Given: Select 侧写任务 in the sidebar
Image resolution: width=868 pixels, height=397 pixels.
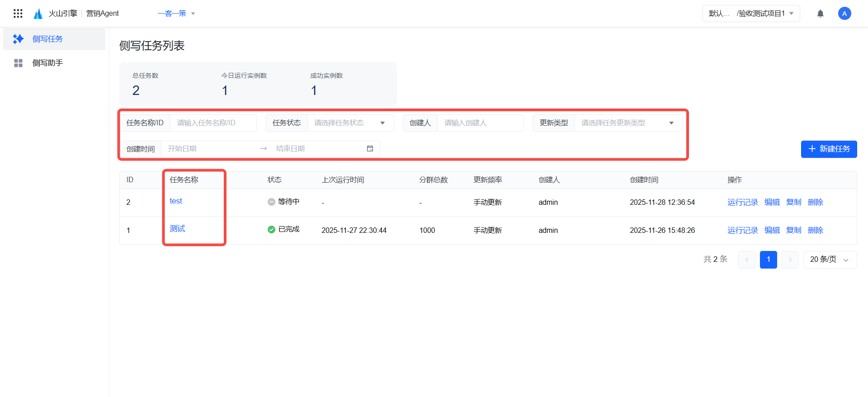Looking at the screenshot, I should click(x=47, y=39).
